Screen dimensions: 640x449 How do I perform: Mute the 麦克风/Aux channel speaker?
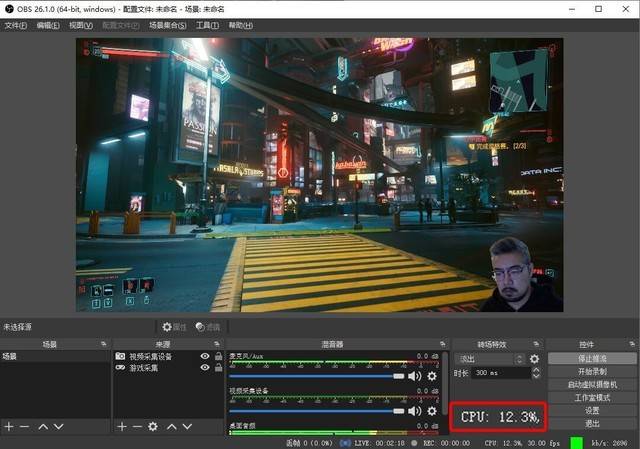(415, 376)
